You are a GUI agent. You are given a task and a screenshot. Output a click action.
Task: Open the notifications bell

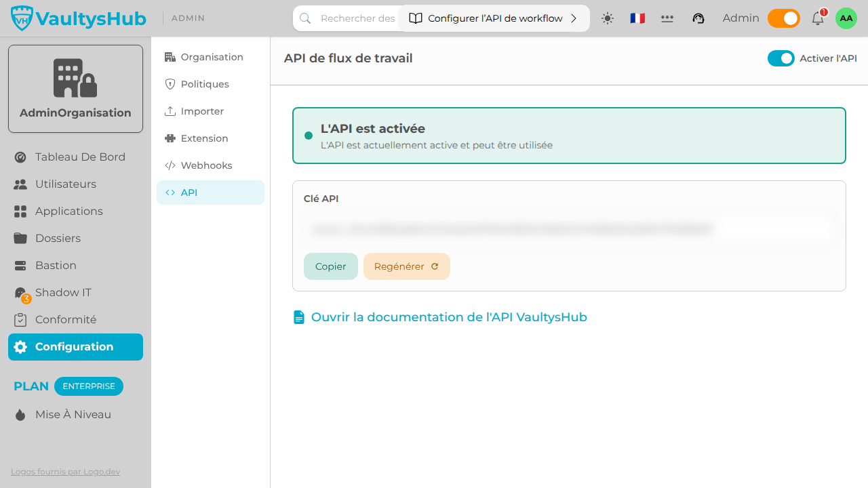818,18
